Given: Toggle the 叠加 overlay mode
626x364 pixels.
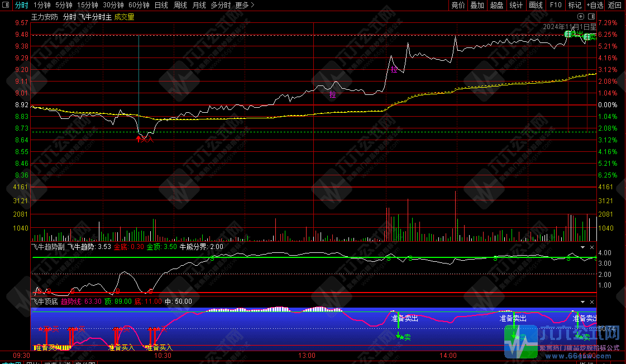Looking at the screenshot, I should point(477,5).
